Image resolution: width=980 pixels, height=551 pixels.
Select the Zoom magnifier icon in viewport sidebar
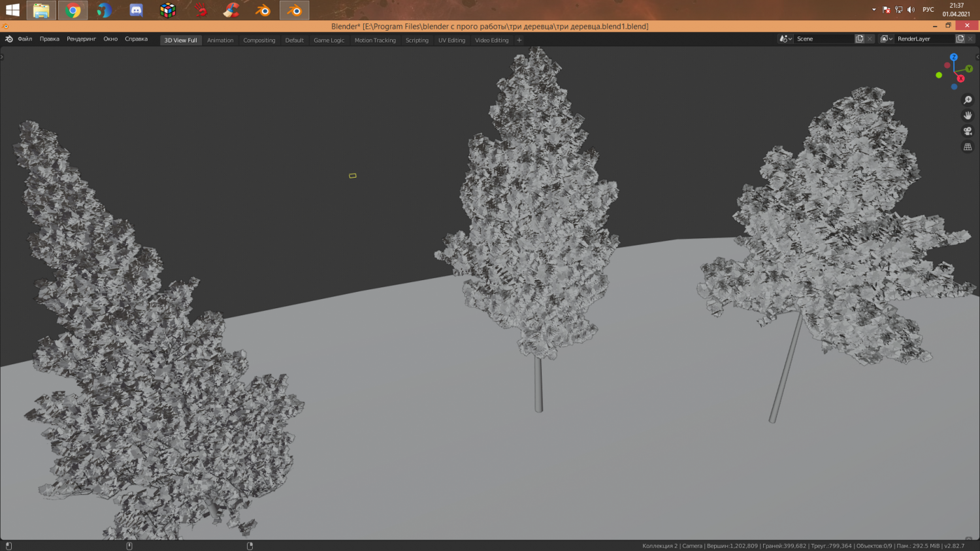968,99
